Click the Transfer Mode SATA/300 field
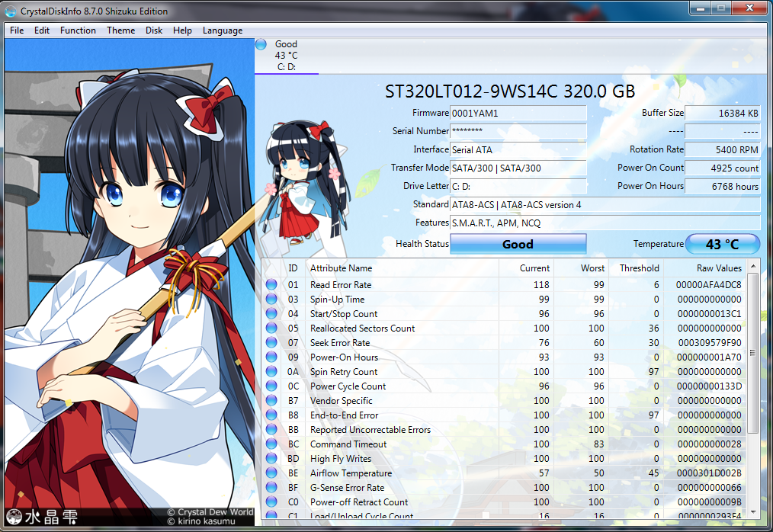The width and height of the screenshot is (773, 532). coord(518,168)
